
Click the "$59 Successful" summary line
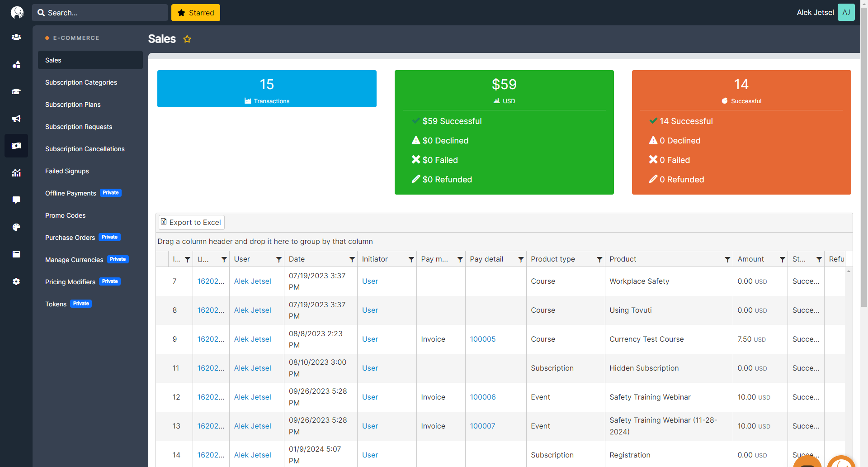[452, 121]
